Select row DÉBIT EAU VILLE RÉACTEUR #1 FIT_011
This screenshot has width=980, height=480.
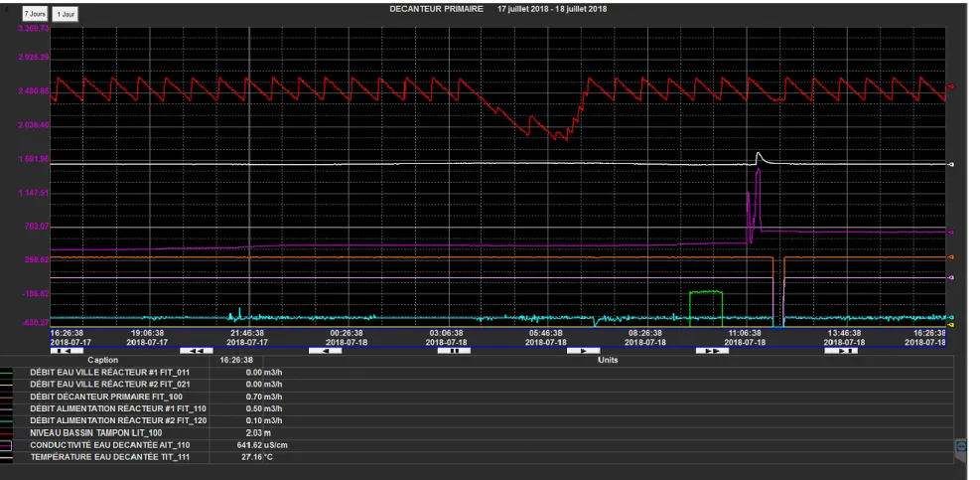[x=477, y=372]
